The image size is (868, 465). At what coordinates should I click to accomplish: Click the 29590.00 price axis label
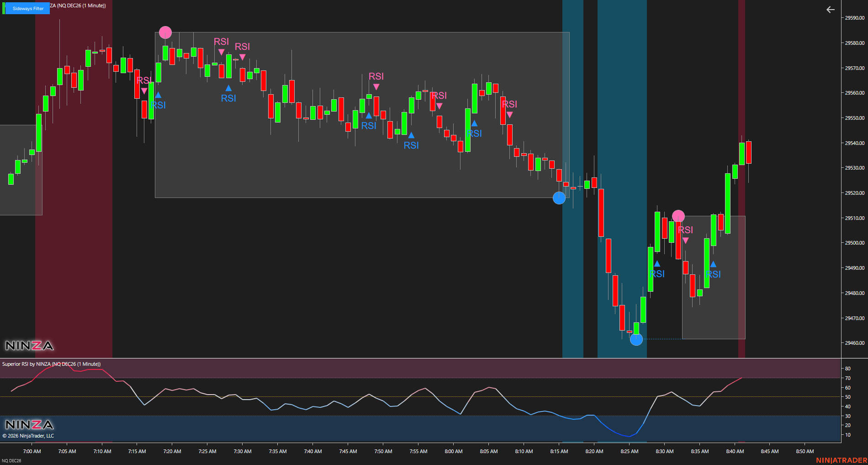854,18
